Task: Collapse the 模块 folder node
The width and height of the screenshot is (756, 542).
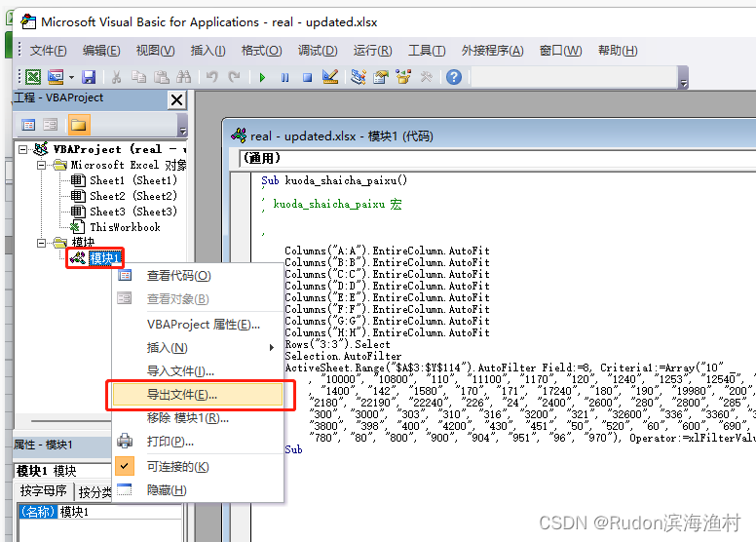Action: [x=42, y=243]
